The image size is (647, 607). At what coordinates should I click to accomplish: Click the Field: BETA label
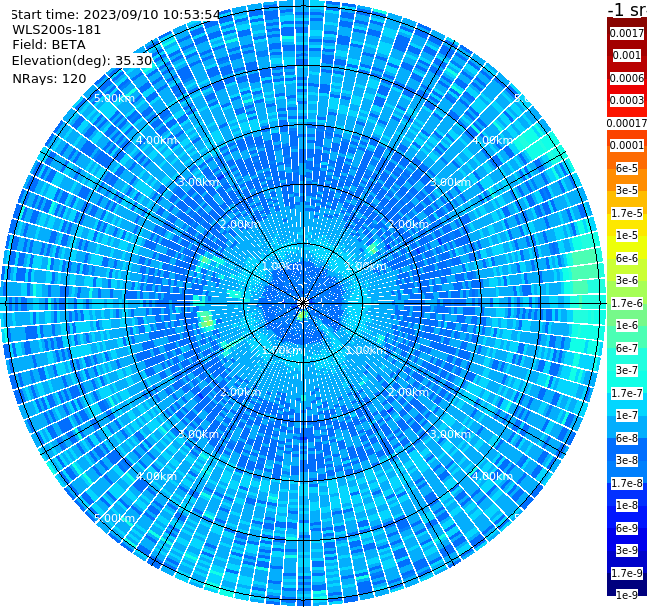(x=49, y=45)
